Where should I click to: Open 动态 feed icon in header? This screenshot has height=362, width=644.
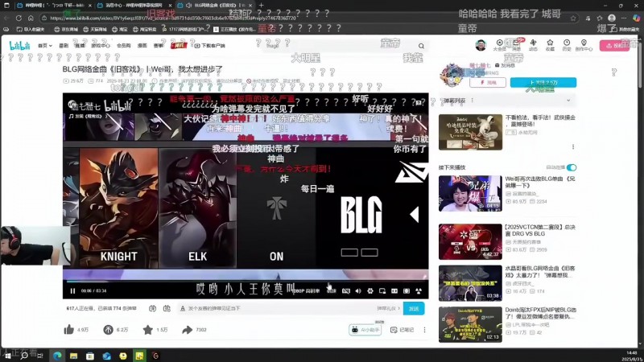coord(533,45)
